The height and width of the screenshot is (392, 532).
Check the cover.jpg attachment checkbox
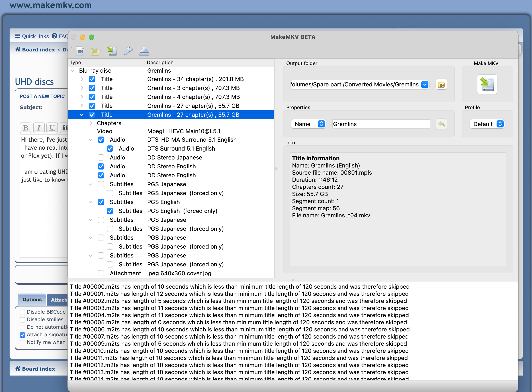pos(101,273)
